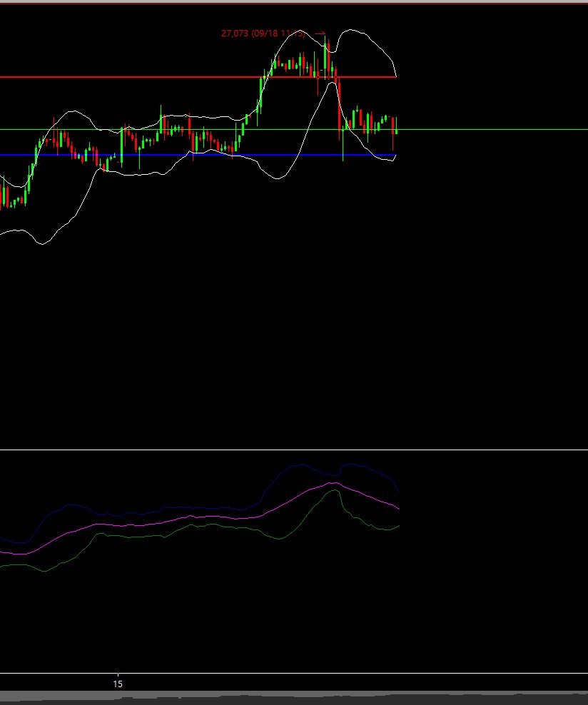This screenshot has height=705, width=588.
Task: Select the magenta middle line in the indicator panel
Action: (214, 517)
